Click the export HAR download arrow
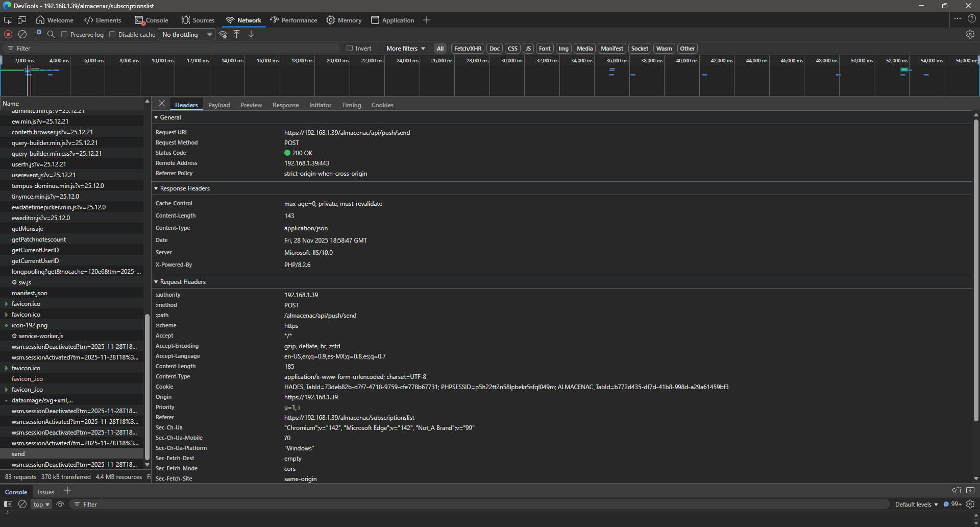Image resolution: width=980 pixels, height=527 pixels. (x=251, y=34)
